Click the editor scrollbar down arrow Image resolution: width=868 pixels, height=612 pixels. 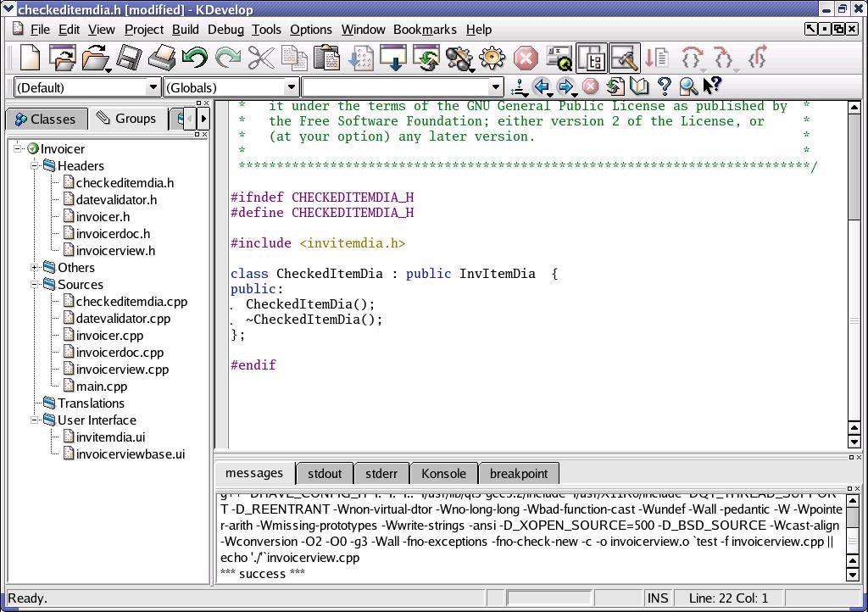coord(854,442)
